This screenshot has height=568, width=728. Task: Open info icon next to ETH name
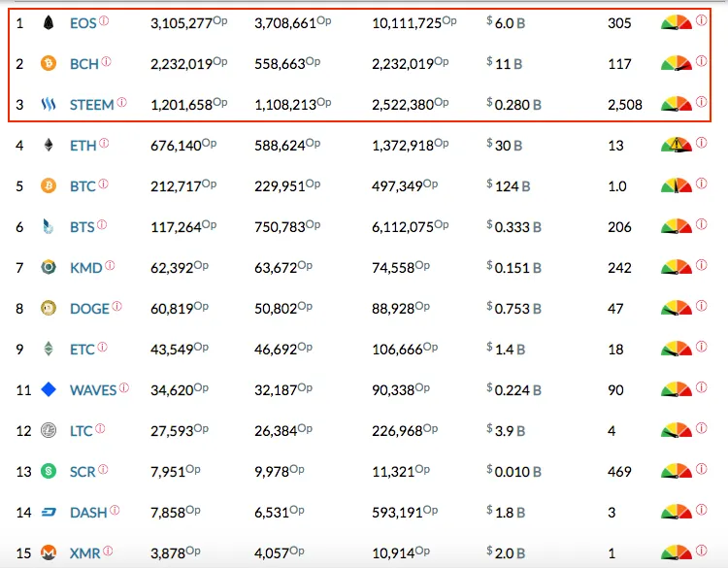(104, 143)
